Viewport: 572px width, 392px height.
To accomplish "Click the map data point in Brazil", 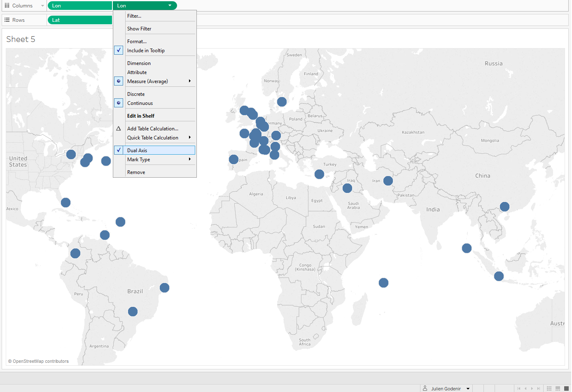I will tap(133, 312).
